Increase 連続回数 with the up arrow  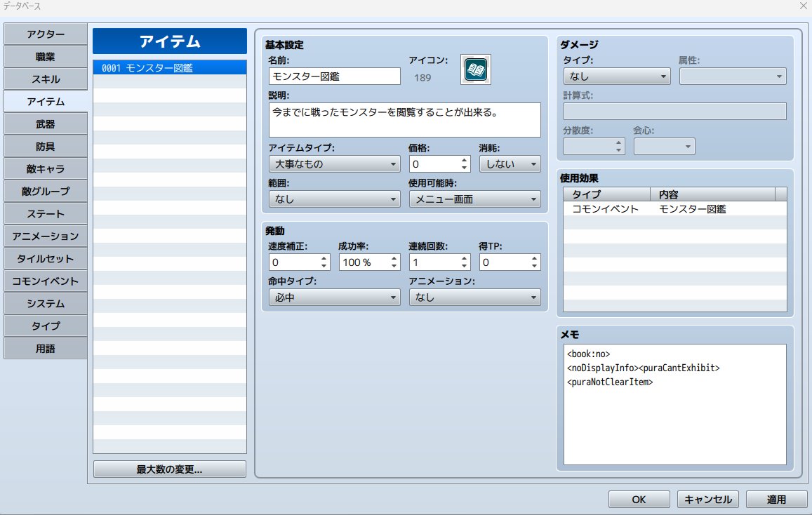coord(465,258)
